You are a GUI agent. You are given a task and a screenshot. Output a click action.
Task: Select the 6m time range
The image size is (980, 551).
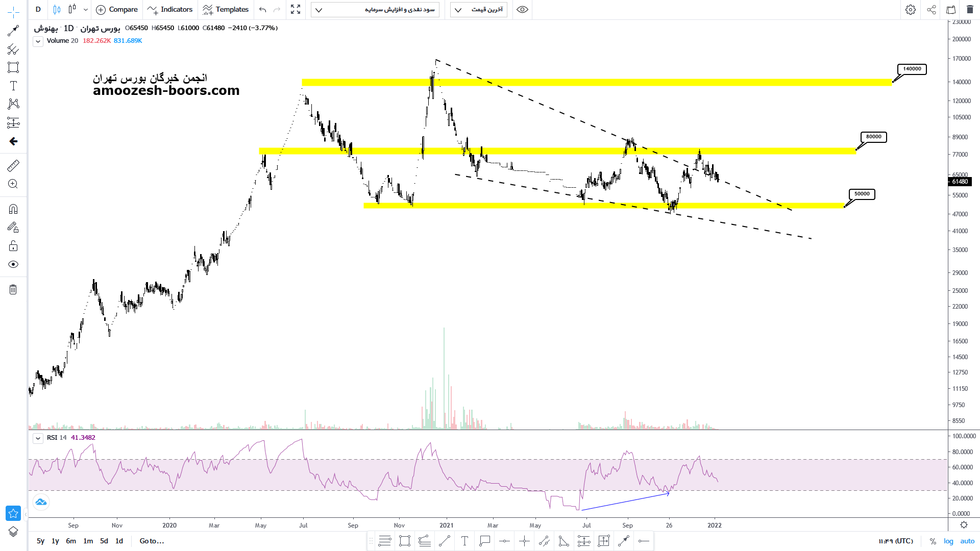point(71,541)
